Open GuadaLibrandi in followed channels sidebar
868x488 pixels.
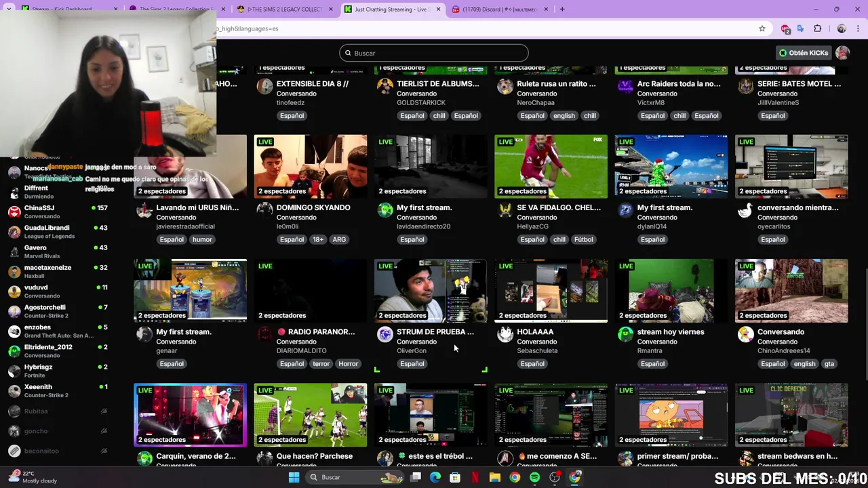pos(58,232)
